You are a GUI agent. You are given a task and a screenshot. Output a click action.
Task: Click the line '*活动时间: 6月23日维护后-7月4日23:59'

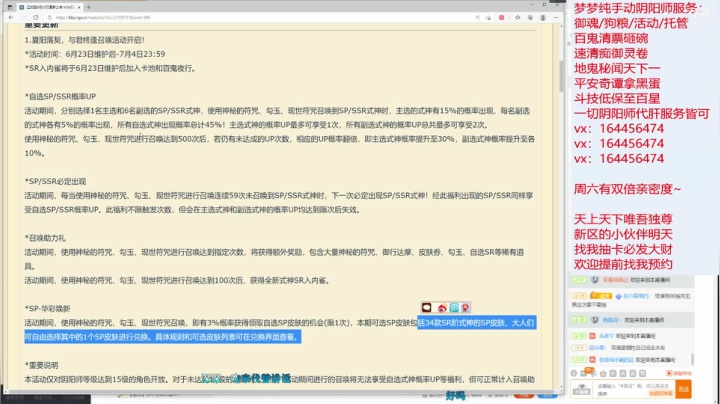95,54
